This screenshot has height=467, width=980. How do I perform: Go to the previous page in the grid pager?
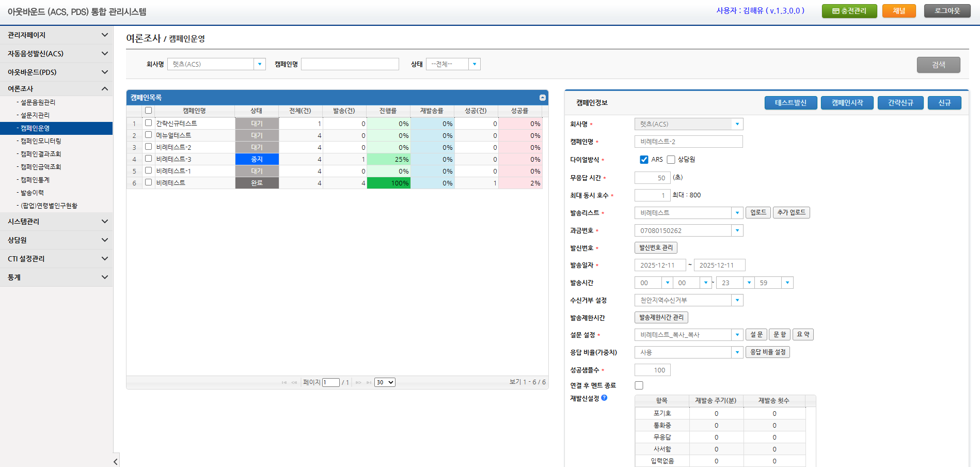294,383
